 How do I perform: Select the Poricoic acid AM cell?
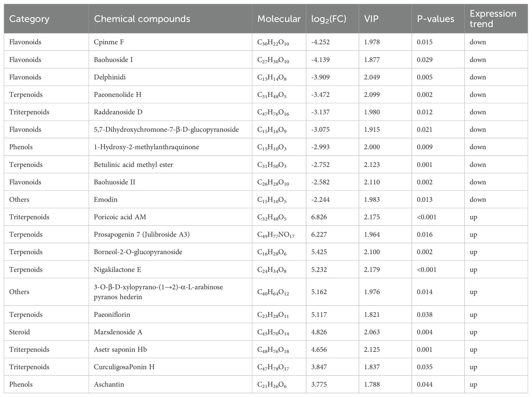tap(120, 217)
